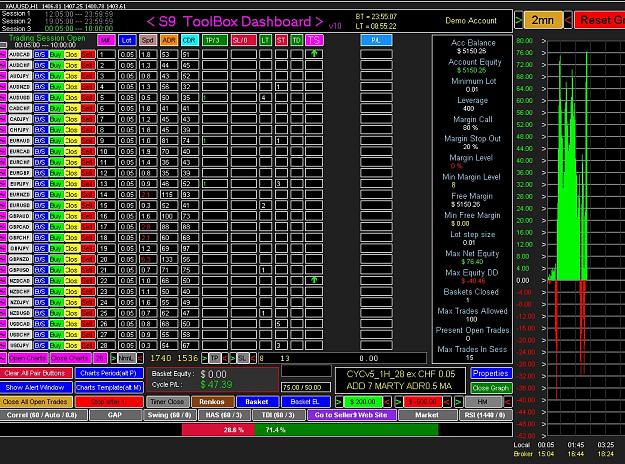The width and height of the screenshot is (625, 464).
Task: Click the Basket EL button
Action: tap(305, 401)
